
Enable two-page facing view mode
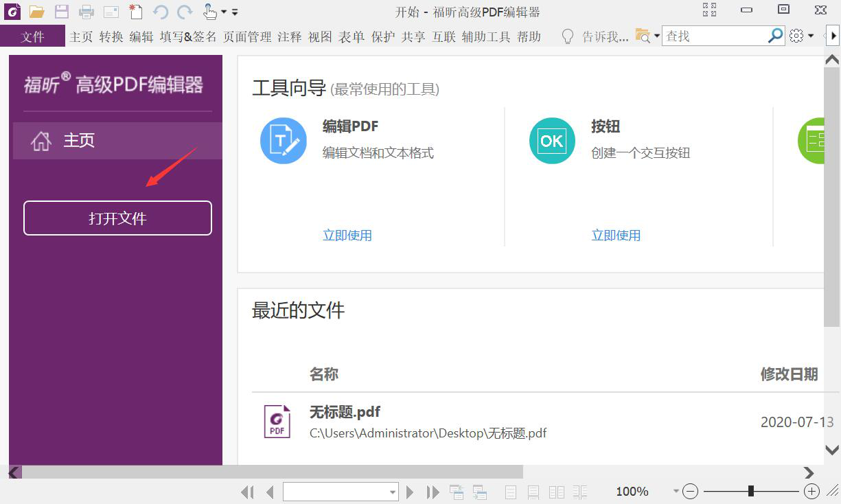click(556, 492)
